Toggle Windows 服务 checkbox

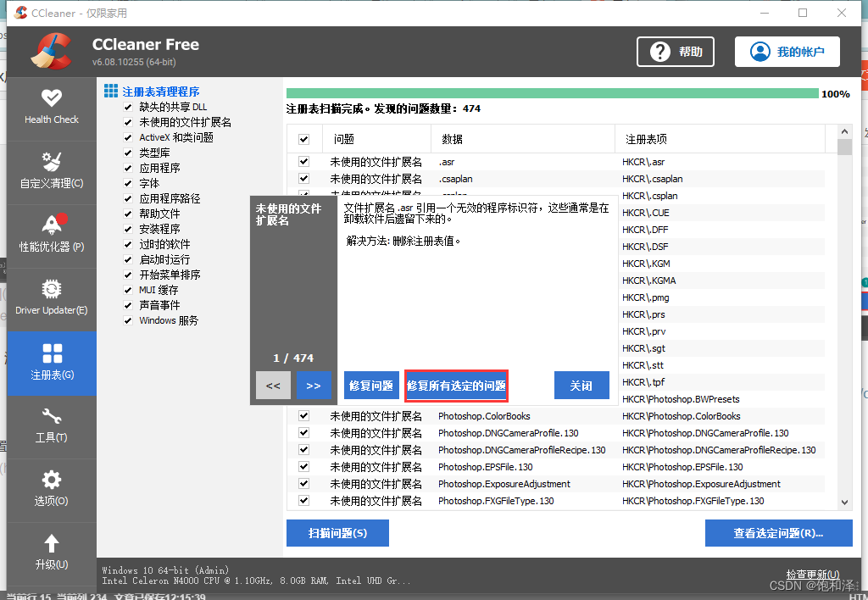(128, 320)
